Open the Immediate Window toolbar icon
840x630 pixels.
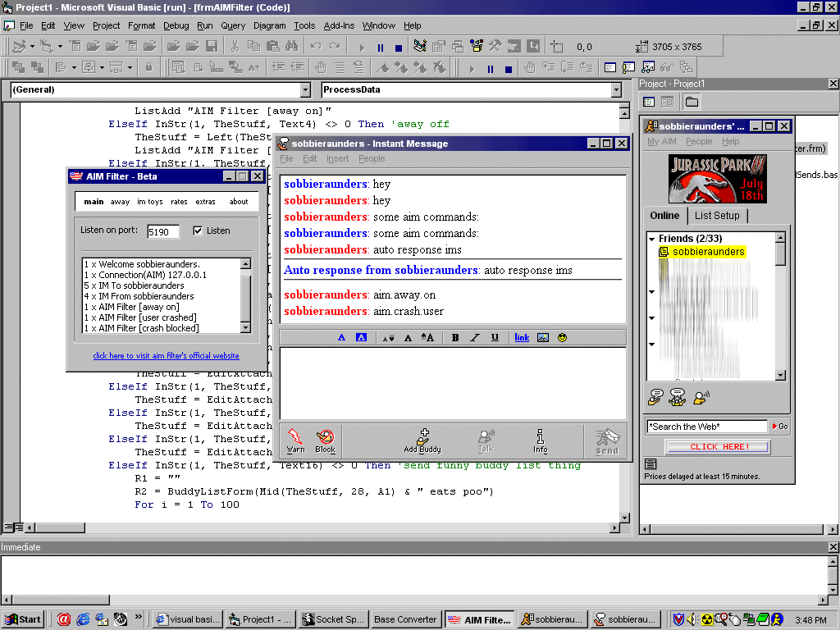point(629,67)
